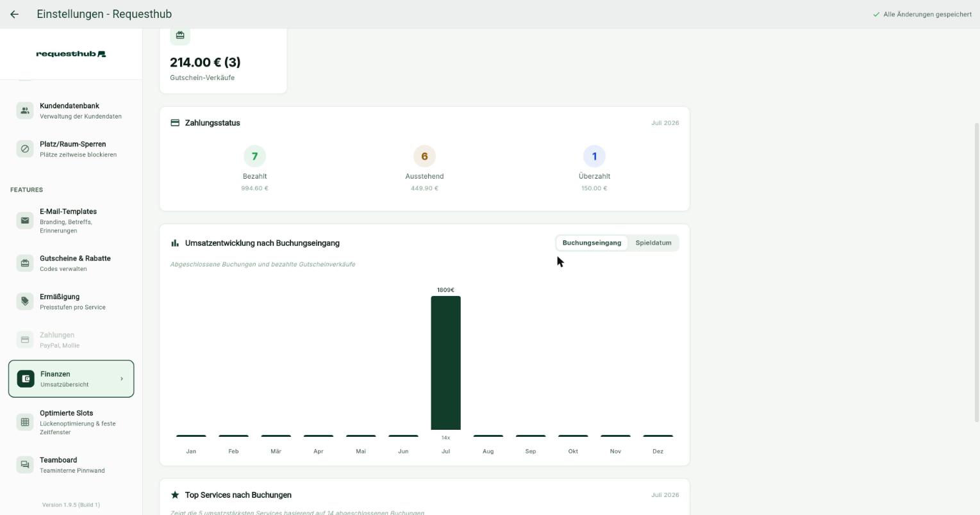Click the Zahlungen card icon
The height and width of the screenshot is (515, 980).
pyautogui.click(x=25, y=339)
